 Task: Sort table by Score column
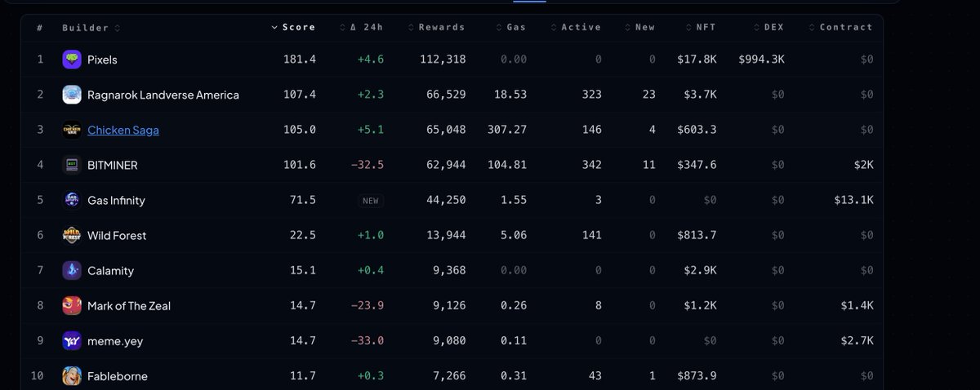coord(293,28)
